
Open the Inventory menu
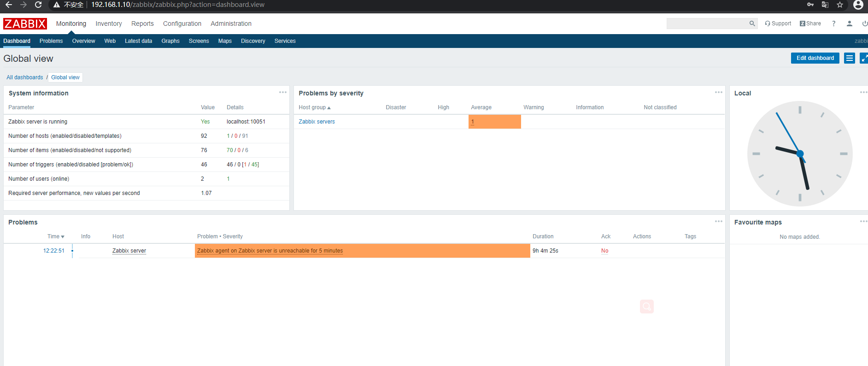pos(109,24)
